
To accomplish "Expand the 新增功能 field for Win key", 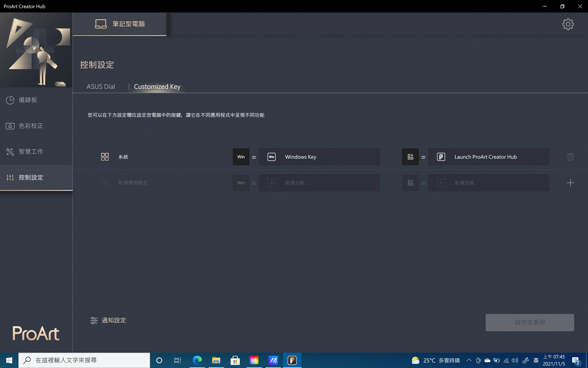I will 319,183.
